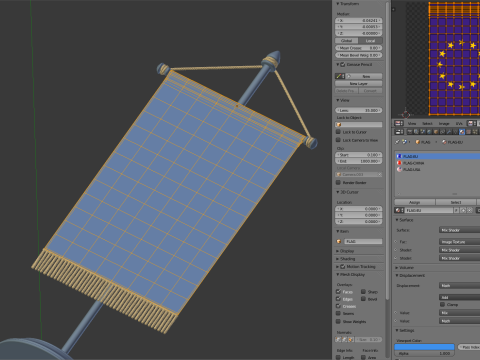480x360 pixels.
Task: Open the Constraints properties tab icon
Action: pos(442,132)
